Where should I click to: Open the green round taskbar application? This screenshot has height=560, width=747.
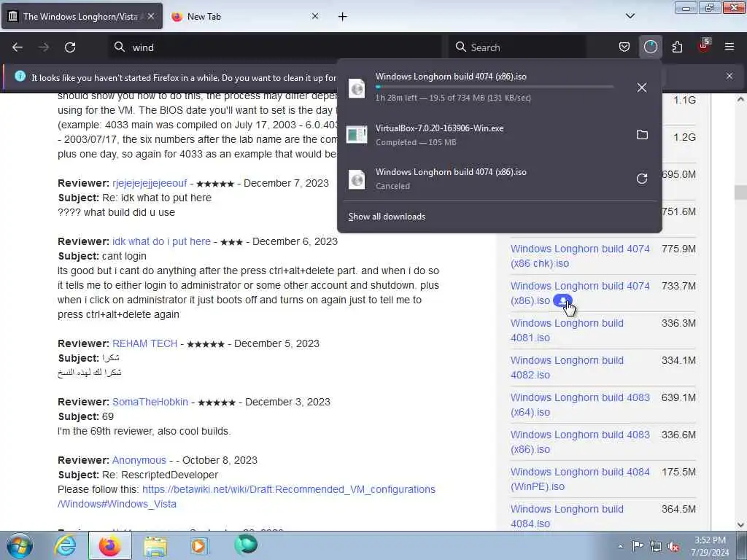coord(246,545)
